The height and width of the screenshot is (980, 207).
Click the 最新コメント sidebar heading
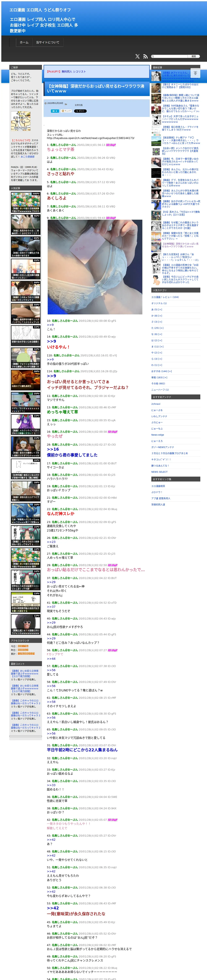coord(25,664)
